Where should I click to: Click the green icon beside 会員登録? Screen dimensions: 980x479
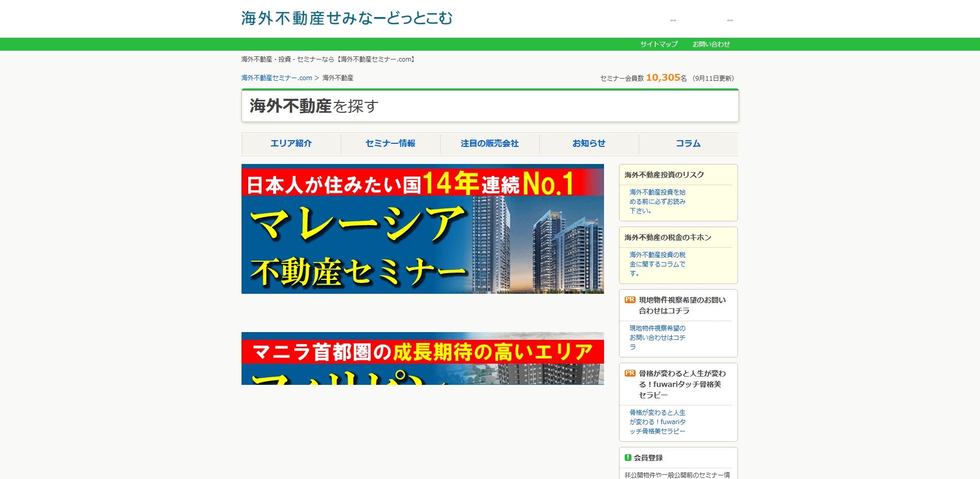[628, 458]
